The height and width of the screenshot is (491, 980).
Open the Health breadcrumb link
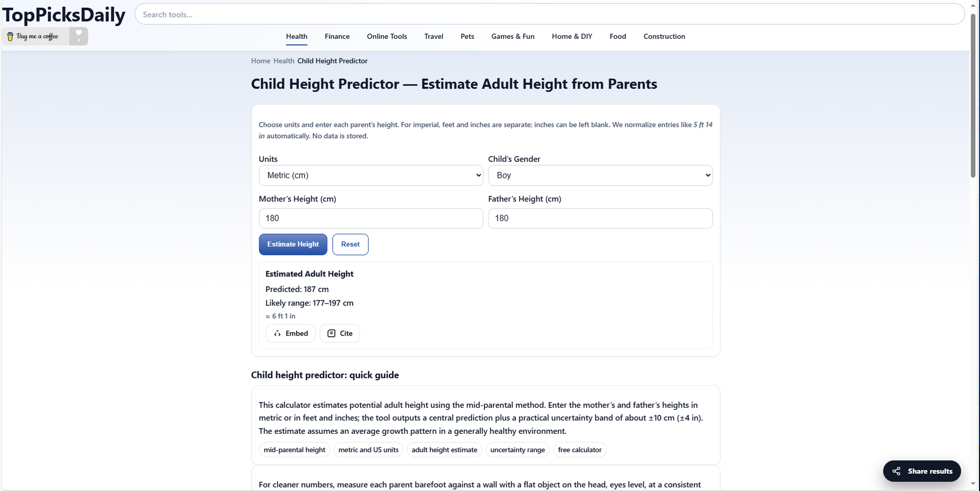(284, 61)
